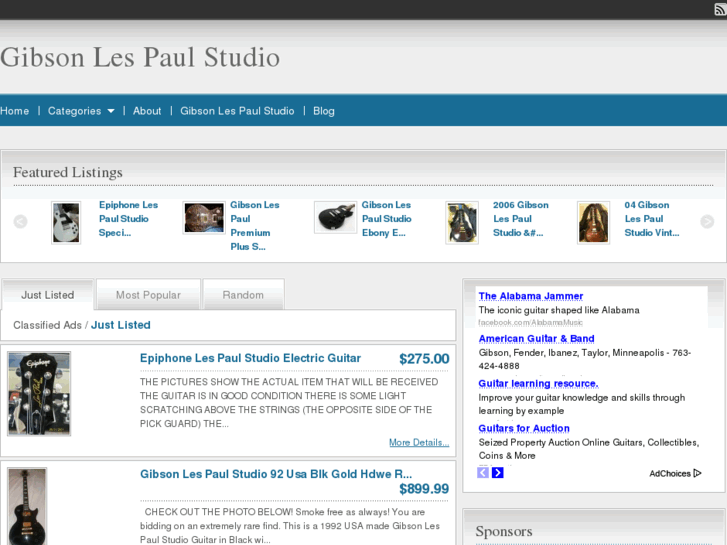Image resolution: width=727 pixels, height=545 pixels.
Task: Click 2006 Gibson featured thumbnail
Action: pos(462,222)
